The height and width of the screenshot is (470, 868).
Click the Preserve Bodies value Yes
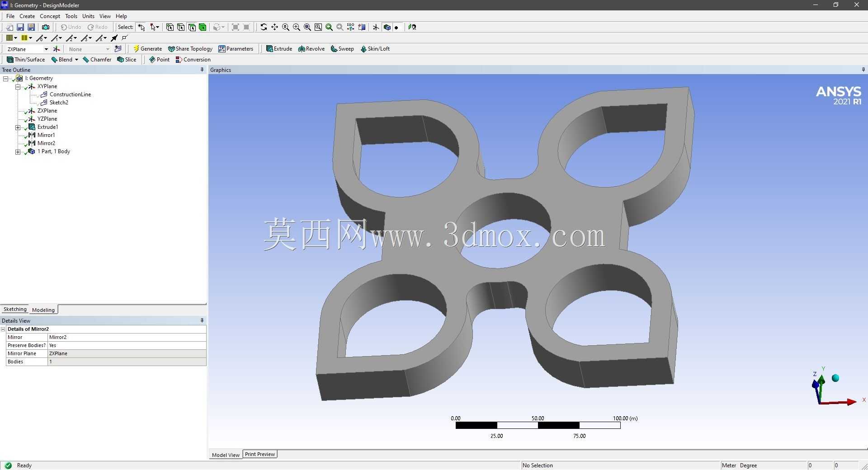coord(127,345)
